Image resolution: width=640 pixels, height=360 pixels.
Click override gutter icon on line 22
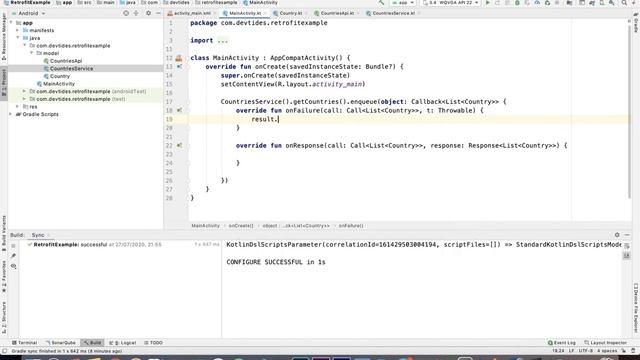(x=179, y=145)
